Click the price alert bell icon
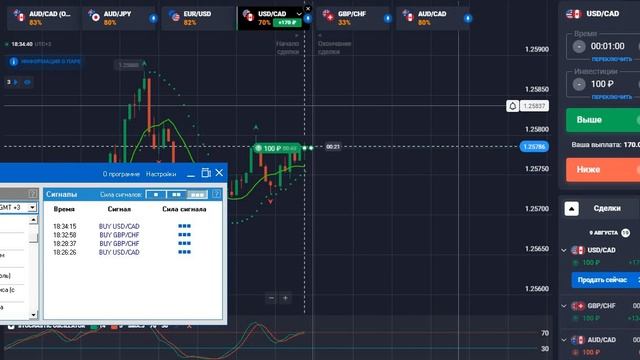The height and width of the screenshot is (360, 640). [x=513, y=106]
